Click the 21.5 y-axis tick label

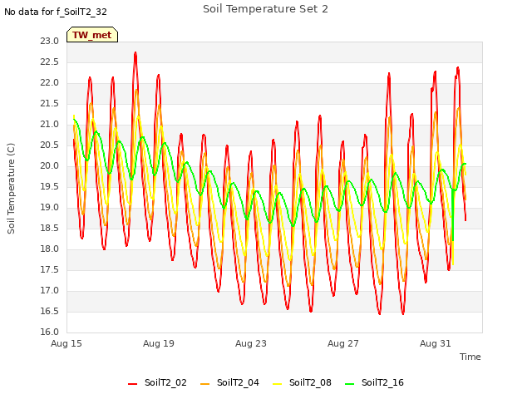[x=50, y=103]
